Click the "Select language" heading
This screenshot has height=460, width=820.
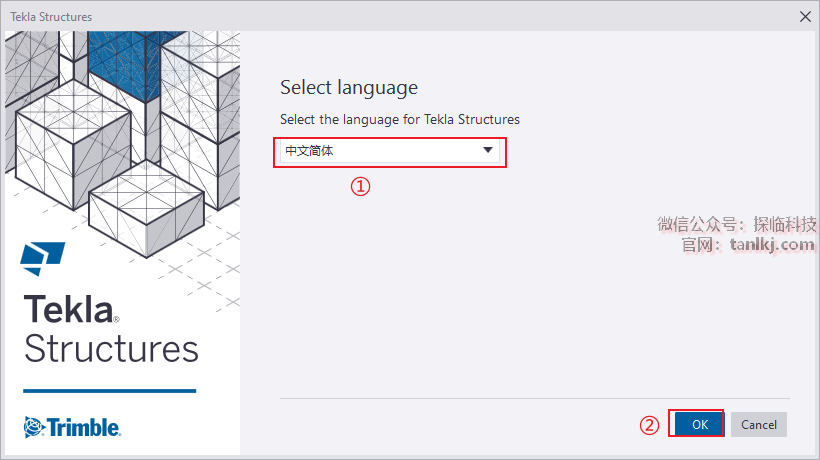(349, 87)
